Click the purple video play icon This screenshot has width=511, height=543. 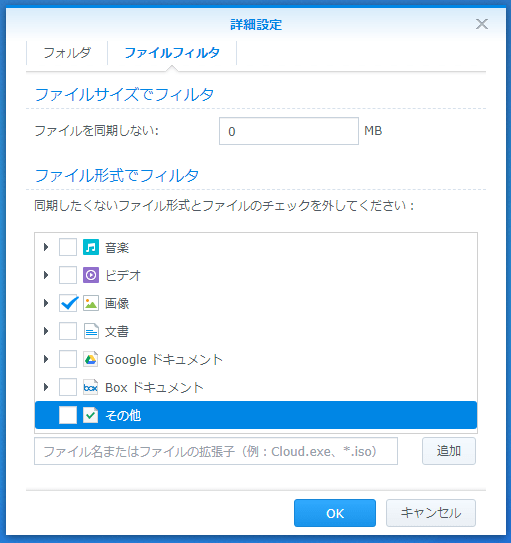click(x=91, y=275)
